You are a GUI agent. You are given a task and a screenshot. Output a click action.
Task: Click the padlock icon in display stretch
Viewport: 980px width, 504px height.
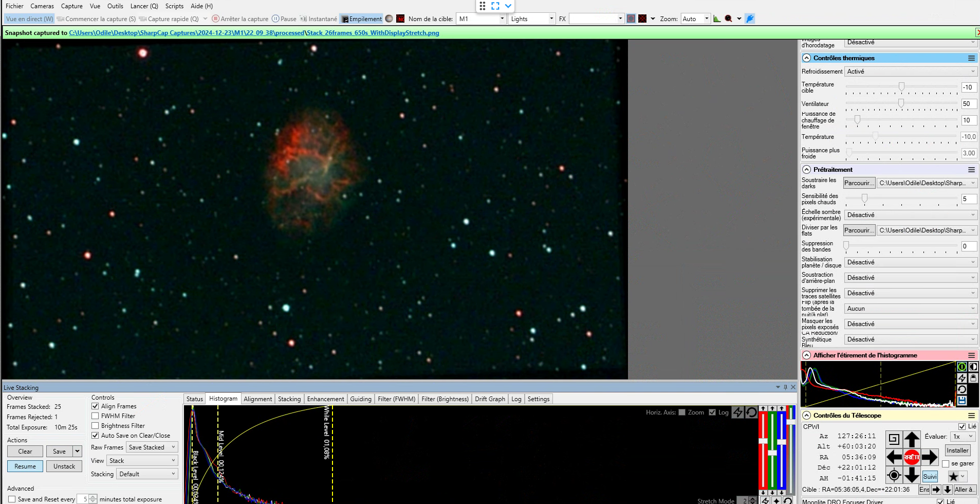click(x=973, y=378)
